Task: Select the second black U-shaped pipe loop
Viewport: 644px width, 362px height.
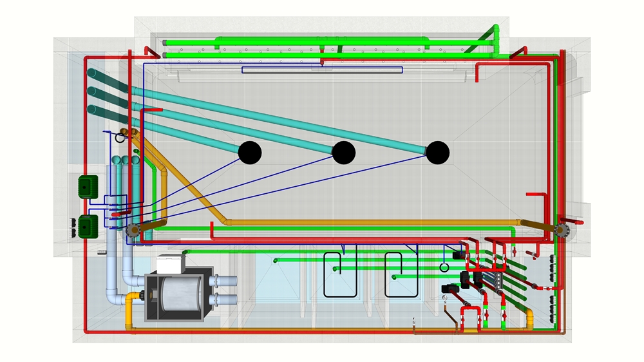Action: (x=401, y=274)
